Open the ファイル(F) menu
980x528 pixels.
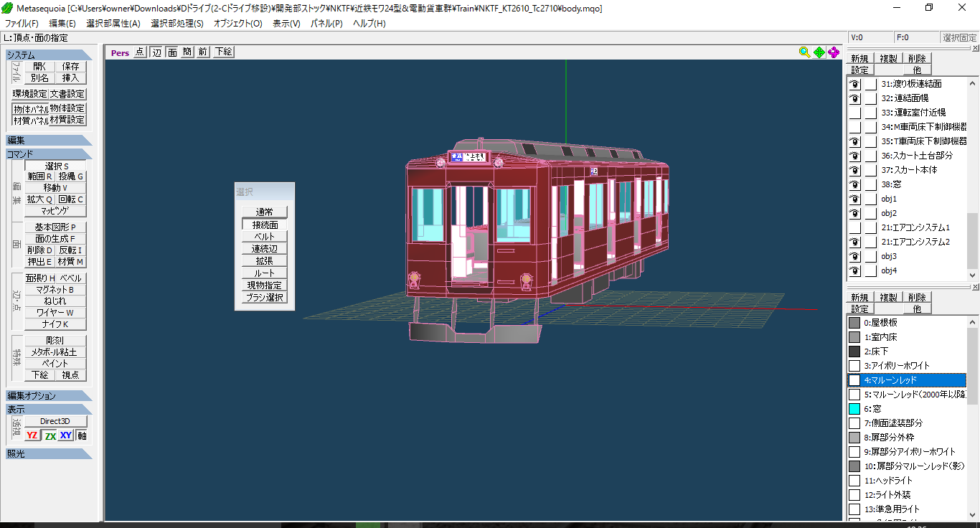(x=22, y=23)
